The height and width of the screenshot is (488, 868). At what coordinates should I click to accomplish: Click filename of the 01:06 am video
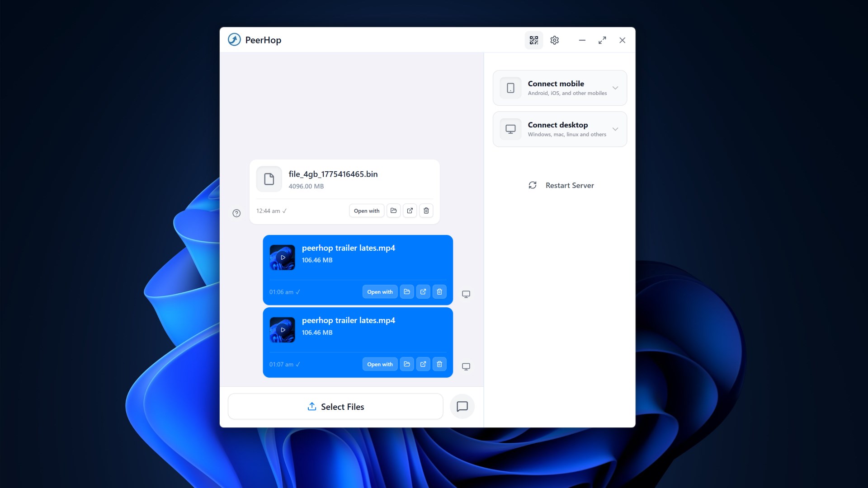[x=349, y=248]
